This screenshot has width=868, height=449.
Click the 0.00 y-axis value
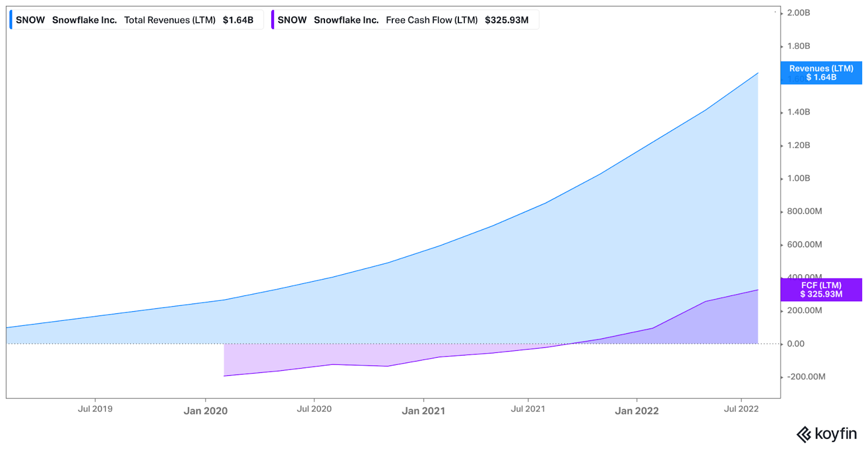[796, 344]
